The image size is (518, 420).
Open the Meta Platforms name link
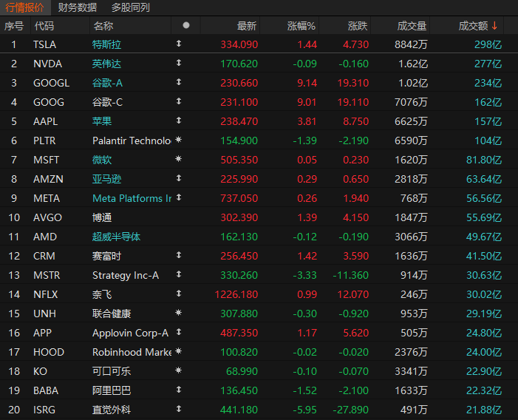pos(132,198)
